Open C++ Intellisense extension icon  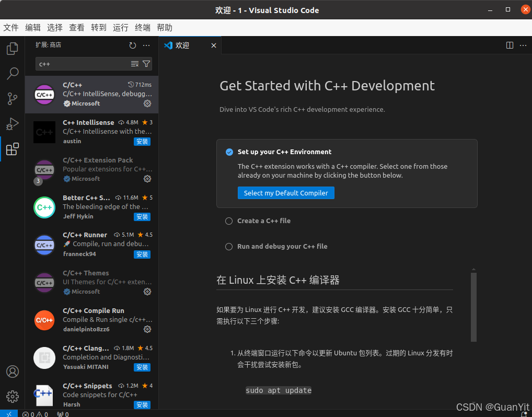point(44,132)
